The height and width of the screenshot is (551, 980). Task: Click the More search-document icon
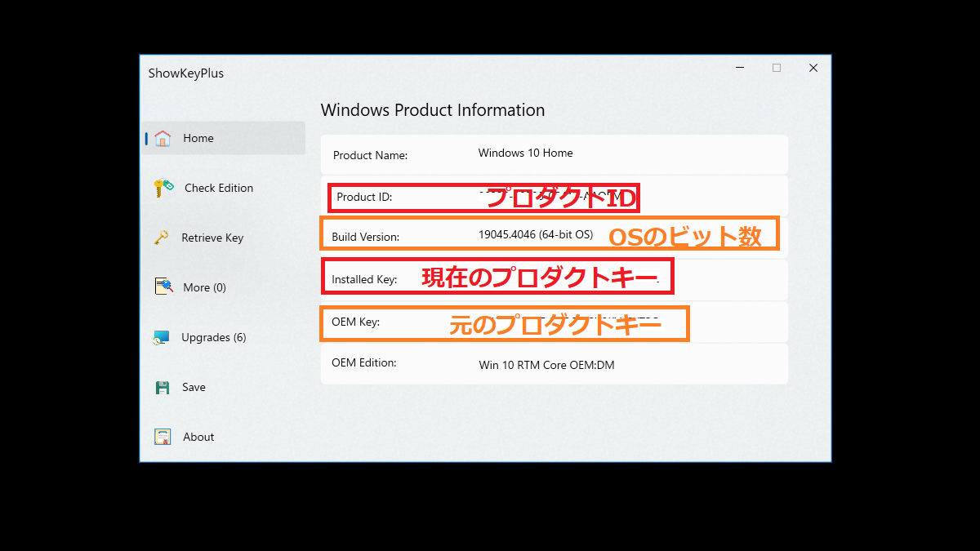click(163, 287)
